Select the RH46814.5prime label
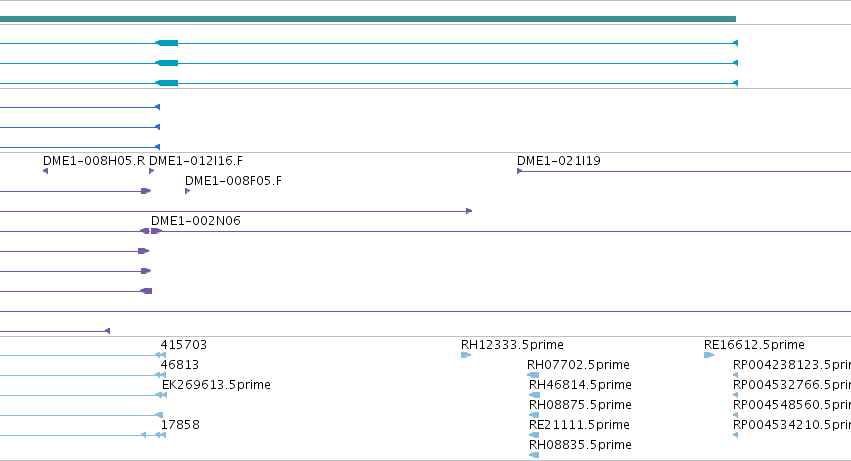The image size is (851, 461). coord(580,385)
